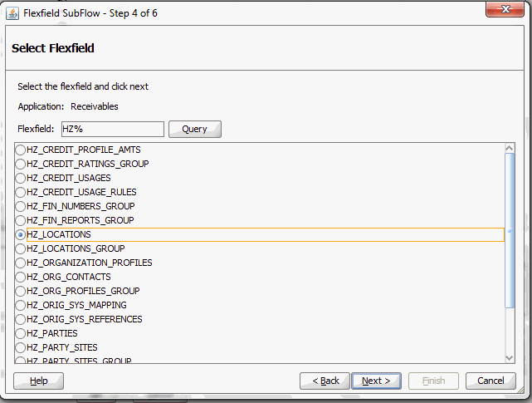Pick the HZ_LOCATIONS_GROUP option
This screenshot has width=532, height=403.
point(21,249)
